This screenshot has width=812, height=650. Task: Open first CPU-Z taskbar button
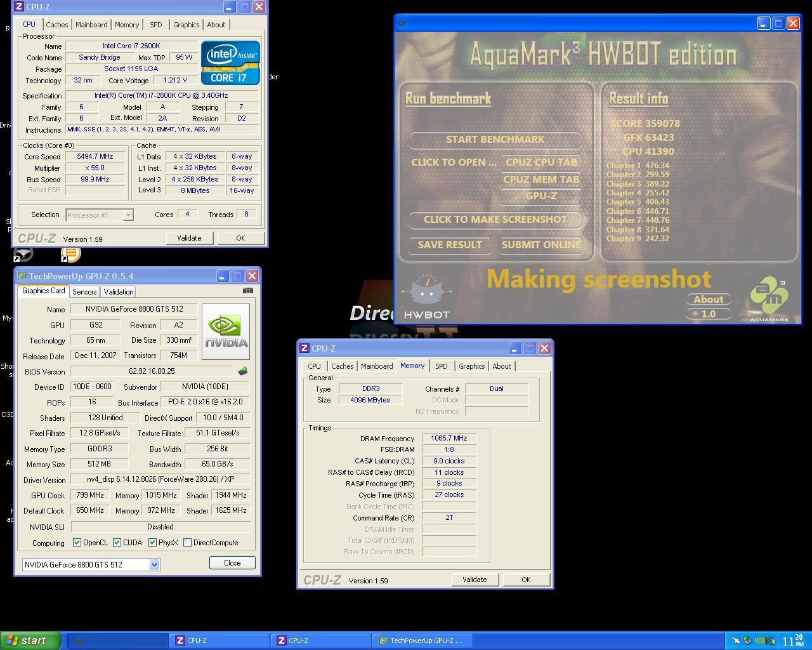(x=219, y=640)
